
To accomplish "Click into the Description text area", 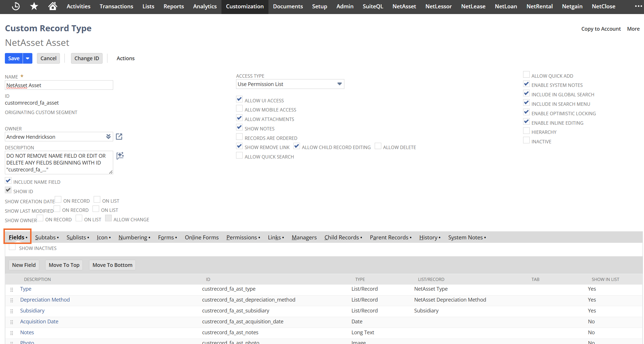I will [59, 163].
